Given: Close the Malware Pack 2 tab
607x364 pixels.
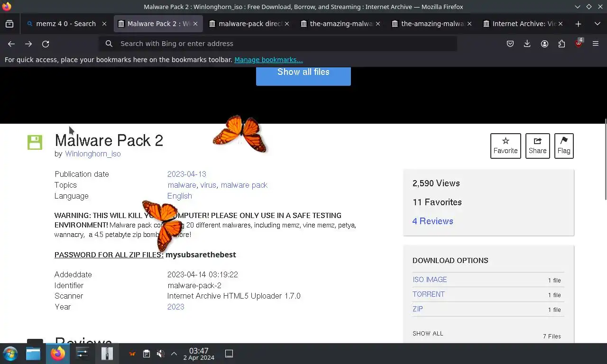Looking at the screenshot, I should (x=195, y=24).
